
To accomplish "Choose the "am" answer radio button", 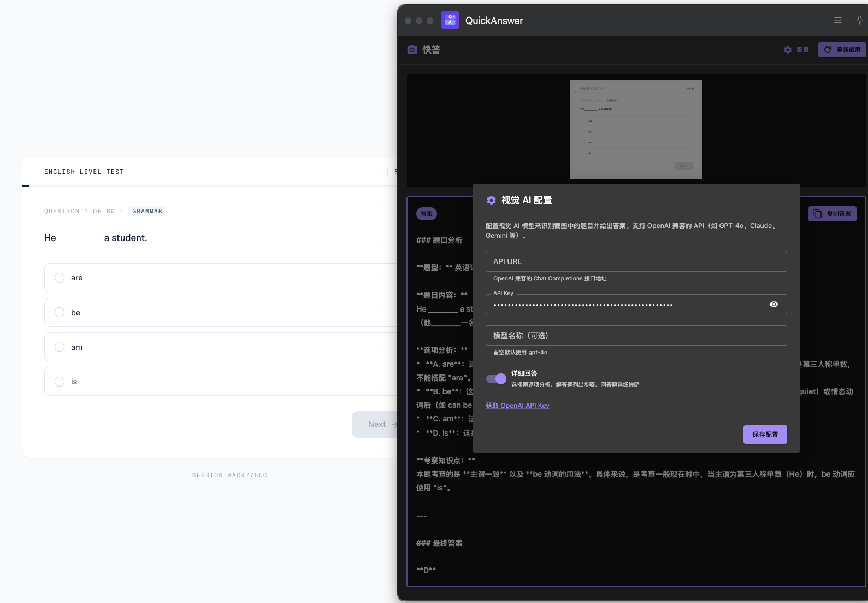I will 60,347.
